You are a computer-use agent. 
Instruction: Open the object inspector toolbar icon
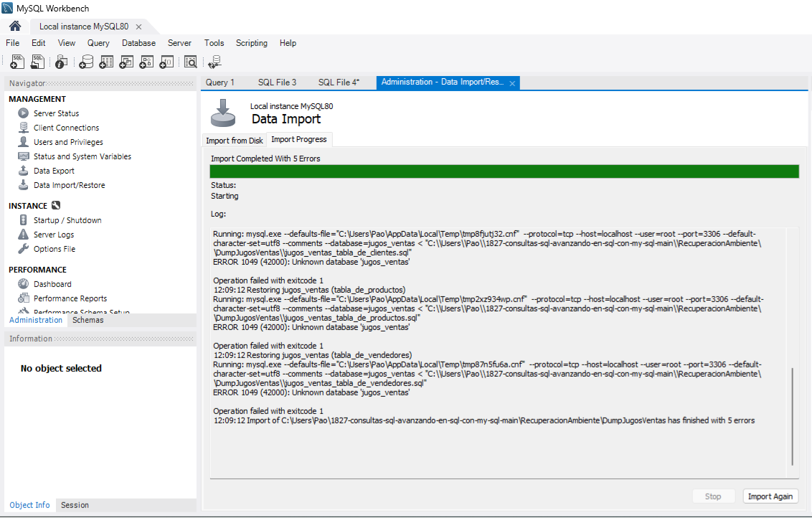[61, 62]
